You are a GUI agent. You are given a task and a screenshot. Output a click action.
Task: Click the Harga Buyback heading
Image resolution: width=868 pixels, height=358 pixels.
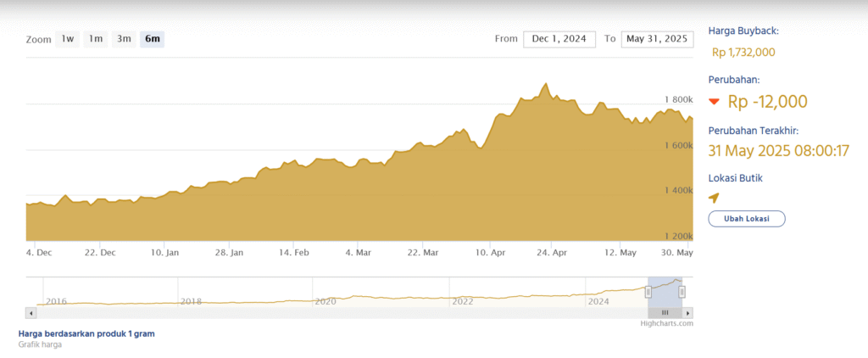[x=743, y=31]
